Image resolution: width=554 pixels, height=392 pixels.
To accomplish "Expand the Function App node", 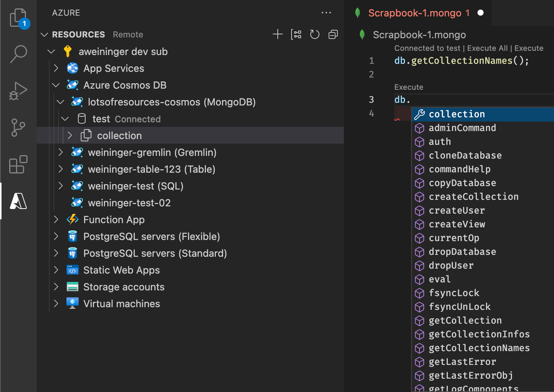I will 56,219.
